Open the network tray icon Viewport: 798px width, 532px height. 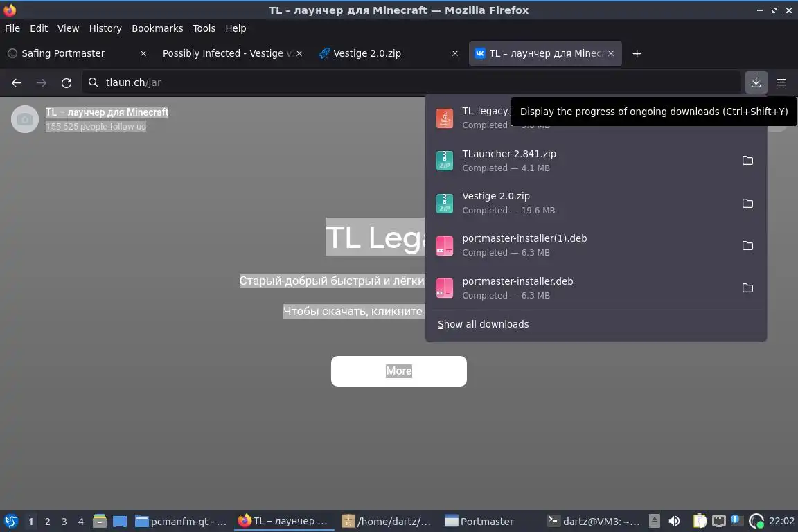coord(718,522)
